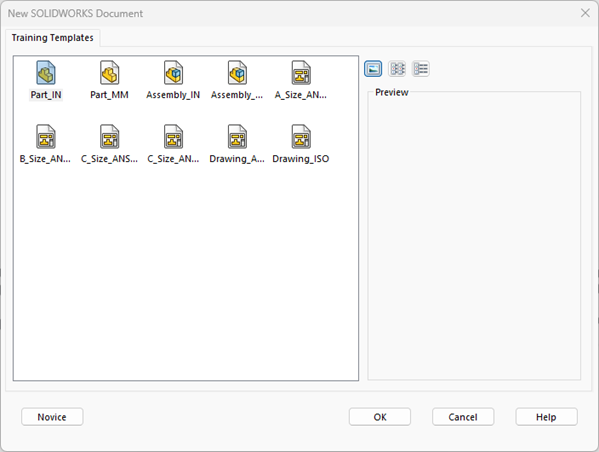Choose the Assembly_IN template icon
This screenshot has height=452, width=599.
pos(173,73)
